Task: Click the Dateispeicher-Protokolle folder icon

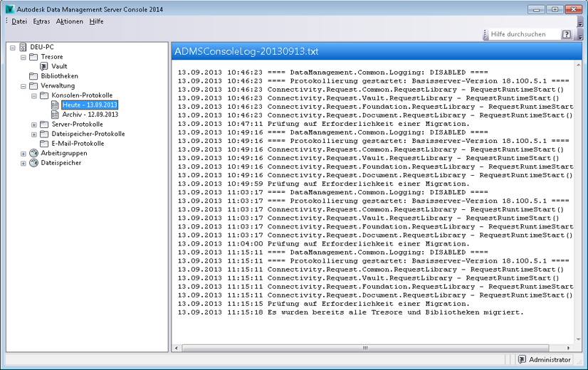Action: [44, 134]
